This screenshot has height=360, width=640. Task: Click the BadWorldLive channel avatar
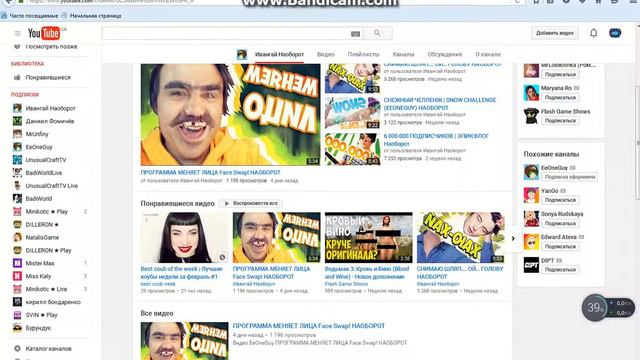[x=17, y=173]
